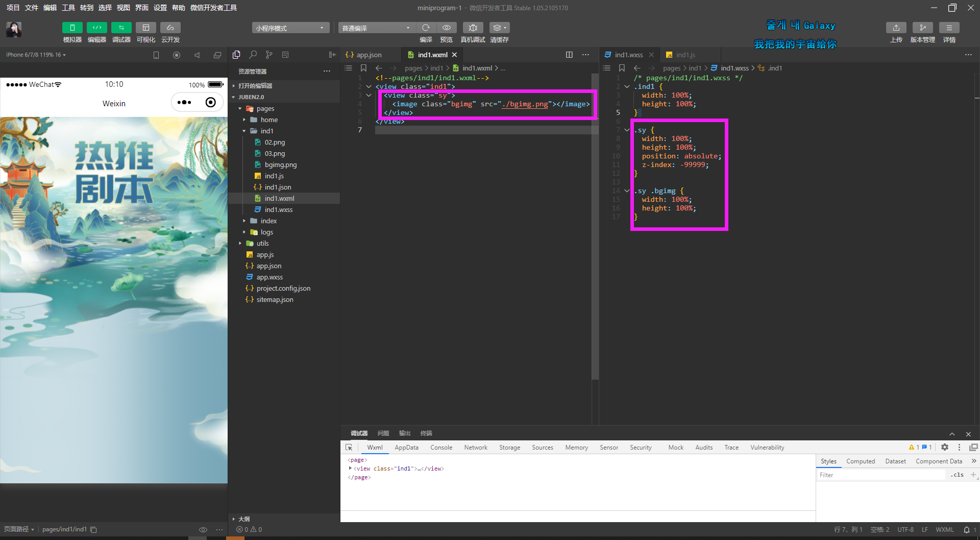Open debugger settings gear
Screen dimensions: 980x540
click(x=945, y=447)
